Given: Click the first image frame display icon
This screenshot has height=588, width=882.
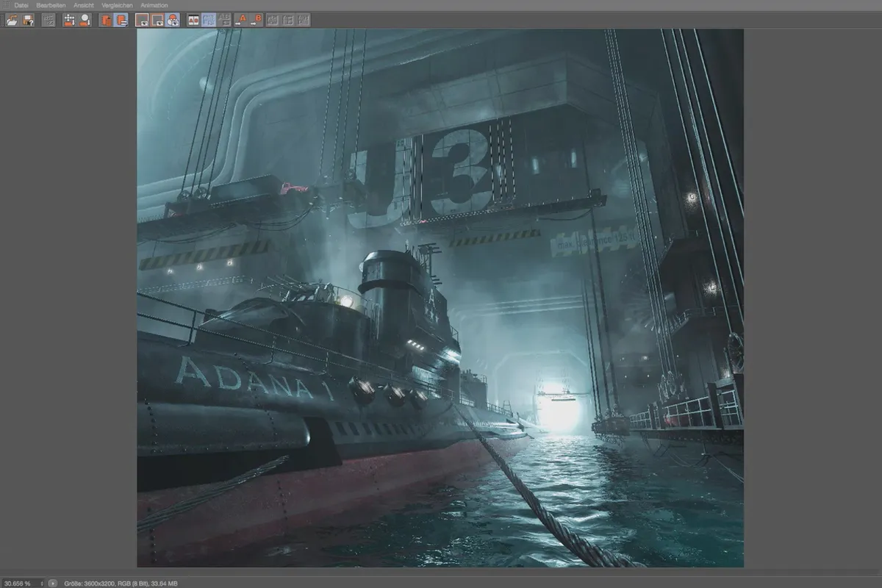Looking at the screenshot, I should pos(142,20).
